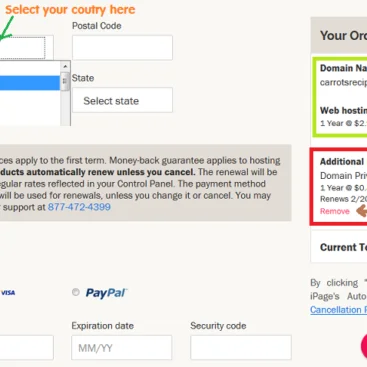Screen dimensions: 367x367
Task: Click the brown arrow beside Remove
Action: (362, 211)
